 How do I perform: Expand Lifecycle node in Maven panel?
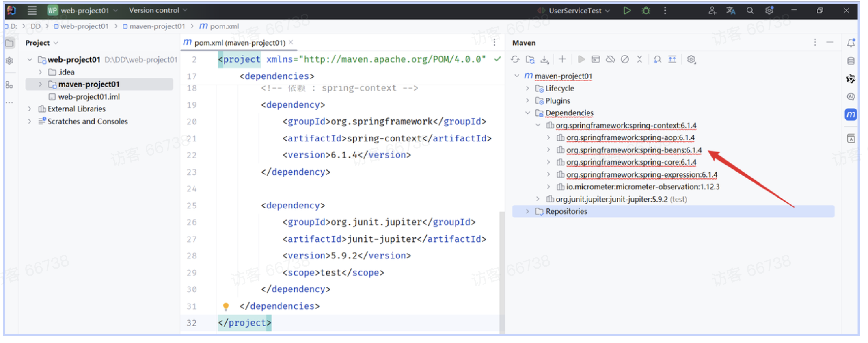527,88
